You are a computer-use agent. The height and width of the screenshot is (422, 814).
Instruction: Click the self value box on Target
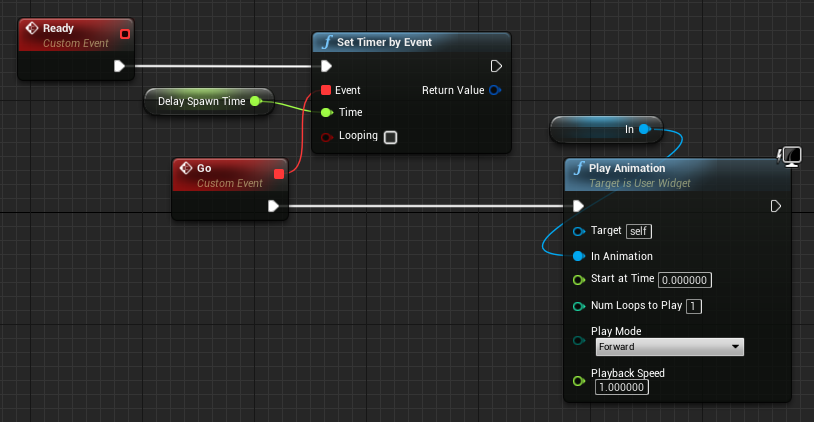coord(639,231)
